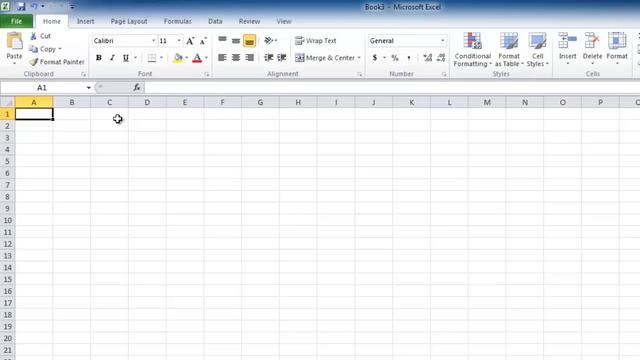Select row 10 header
The width and height of the screenshot is (640, 360).
(7, 221)
